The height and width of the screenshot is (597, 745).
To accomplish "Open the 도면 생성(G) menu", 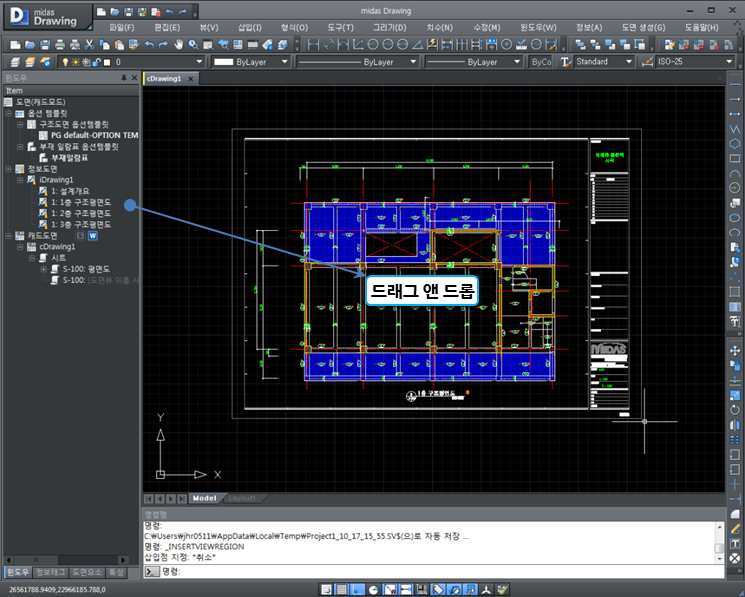I will coord(643,28).
